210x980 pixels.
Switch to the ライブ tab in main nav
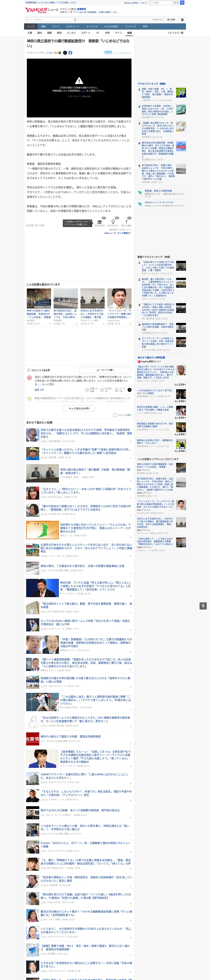pos(56,27)
